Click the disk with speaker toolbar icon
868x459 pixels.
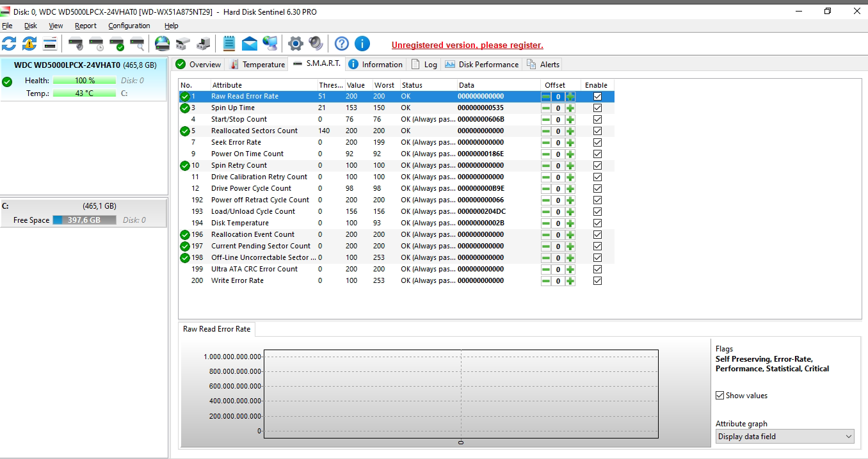point(76,44)
